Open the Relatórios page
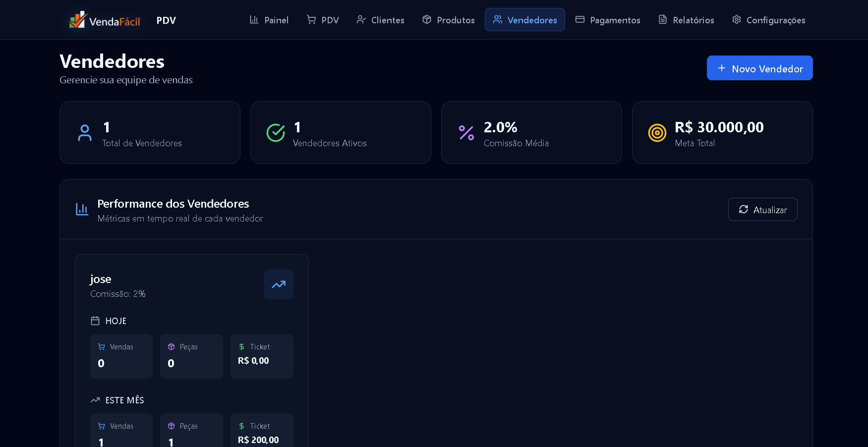 point(686,20)
